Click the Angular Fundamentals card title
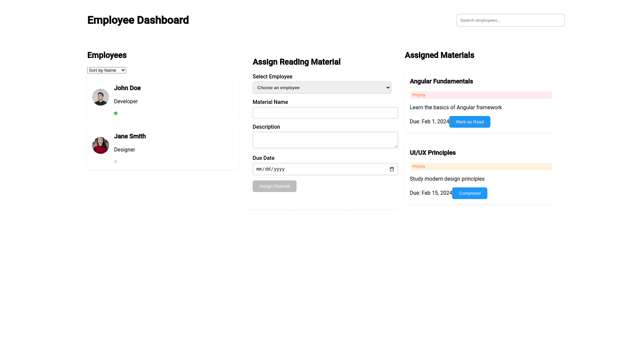 tap(441, 81)
